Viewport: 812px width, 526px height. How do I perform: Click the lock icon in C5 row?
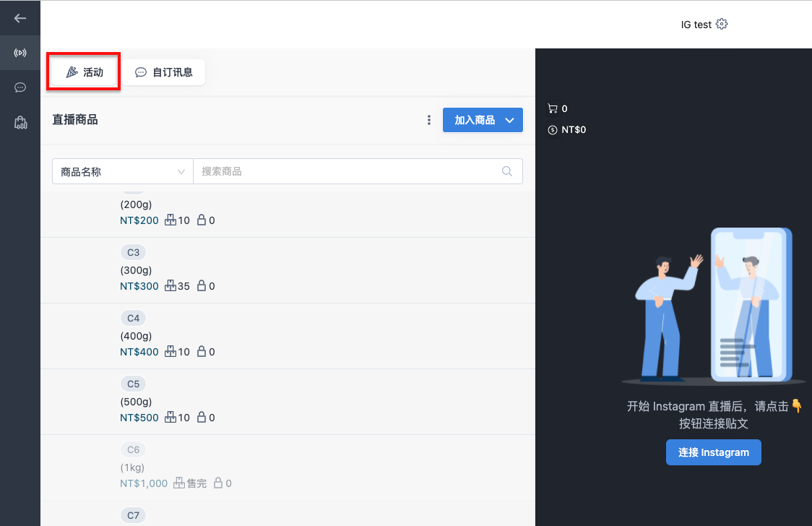click(202, 418)
